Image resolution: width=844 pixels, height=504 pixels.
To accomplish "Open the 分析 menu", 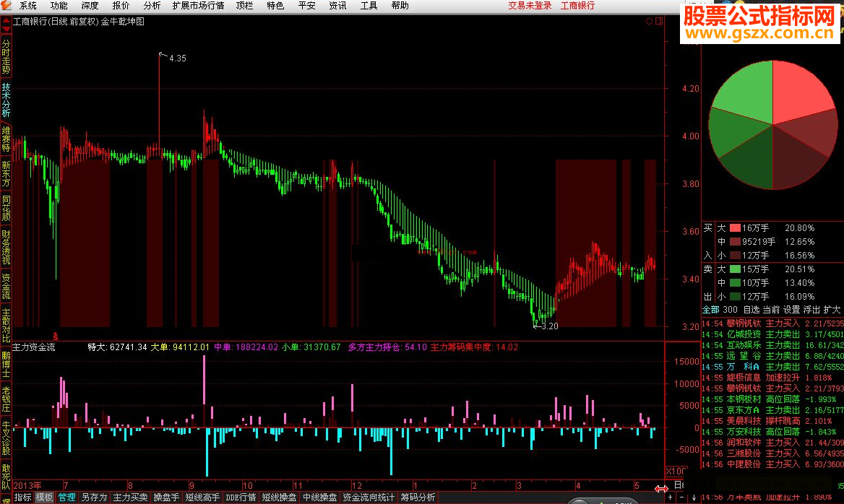I will tap(152, 5).
